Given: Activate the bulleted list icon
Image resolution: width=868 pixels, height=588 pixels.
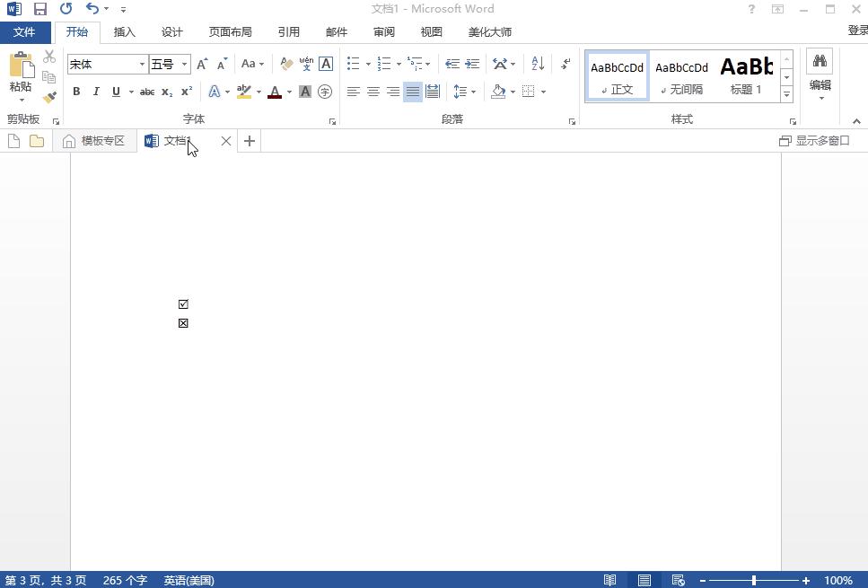Looking at the screenshot, I should pos(352,64).
